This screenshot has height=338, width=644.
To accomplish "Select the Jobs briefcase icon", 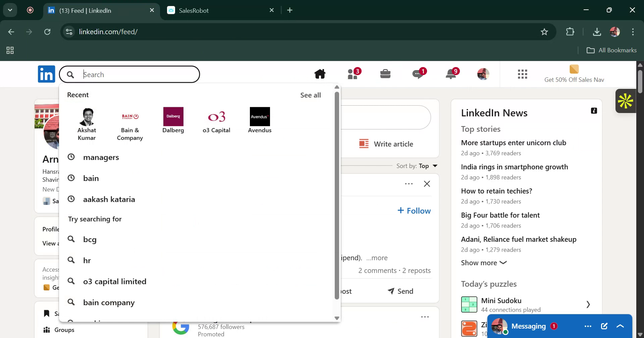I will (x=385, y=73).
